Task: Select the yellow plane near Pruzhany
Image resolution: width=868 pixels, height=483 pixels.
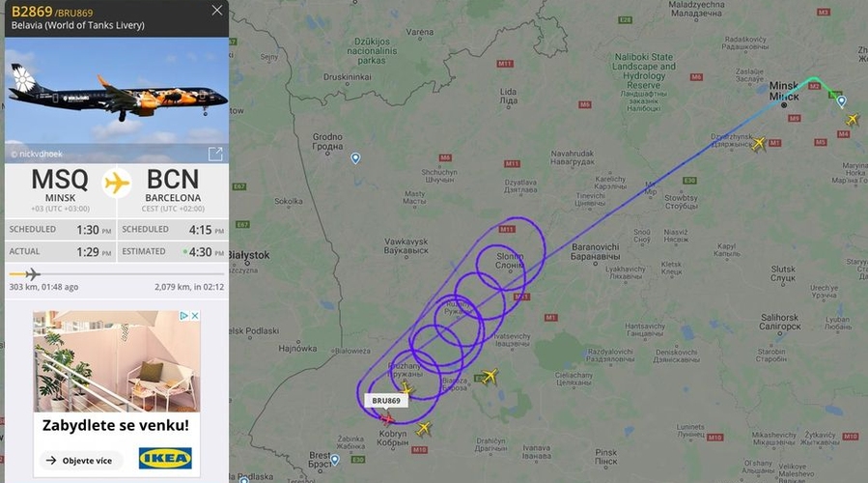Action: point(406,389)
